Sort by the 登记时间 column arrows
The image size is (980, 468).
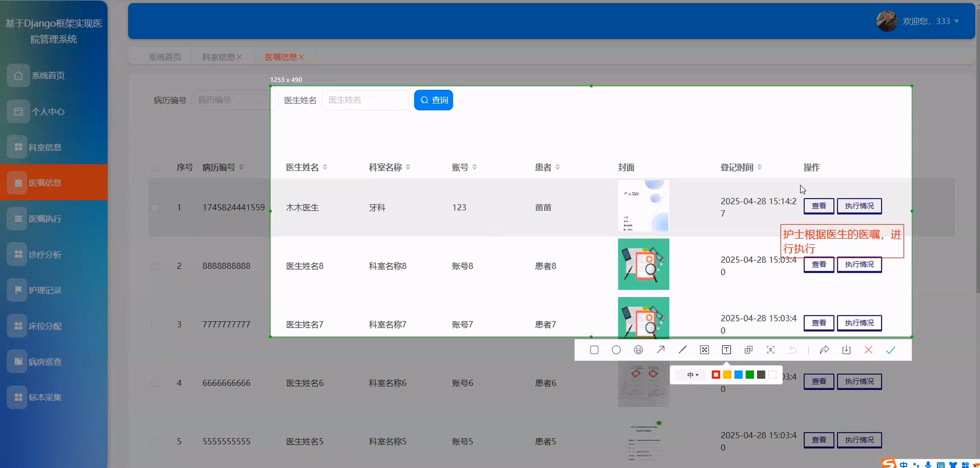(x=759, y=167)
